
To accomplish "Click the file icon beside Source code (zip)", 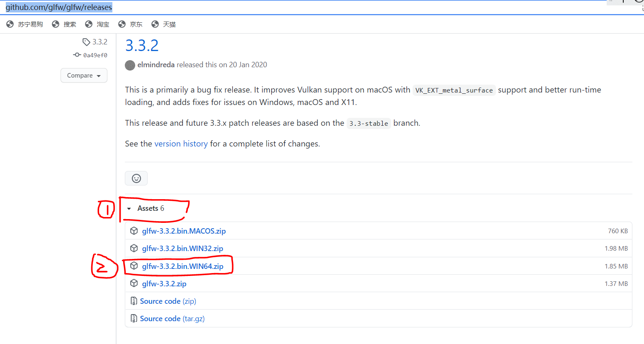I will click(134, 300).
